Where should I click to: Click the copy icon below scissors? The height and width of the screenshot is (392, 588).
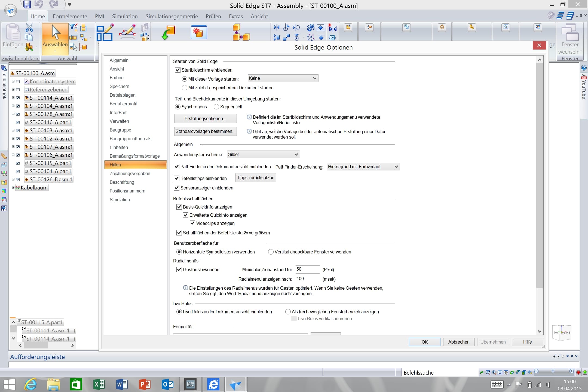click(x=29, y=37)
